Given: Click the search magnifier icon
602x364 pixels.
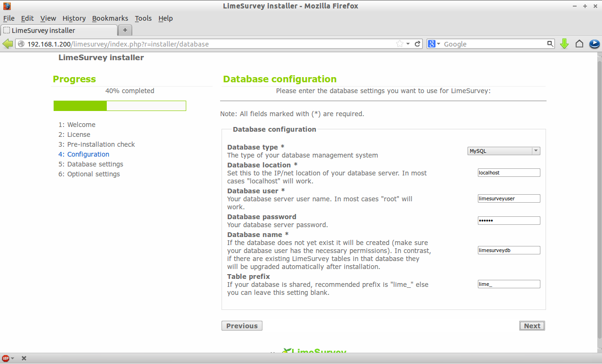Looking at the screenshot, I should point(550,44).
